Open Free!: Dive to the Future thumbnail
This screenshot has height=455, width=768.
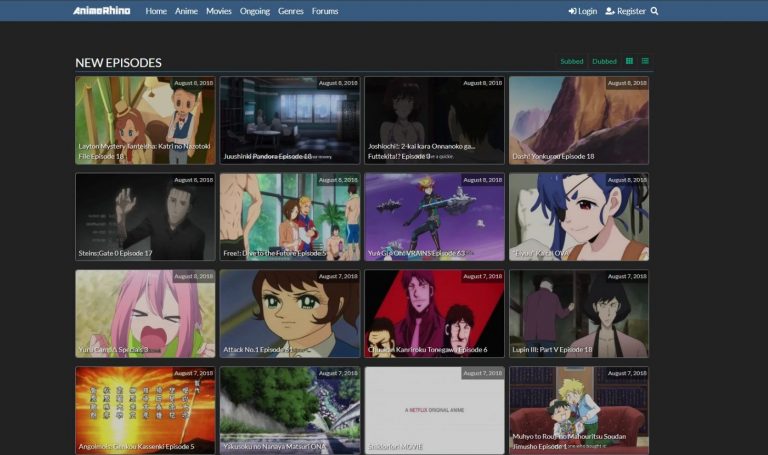click(x=290, y=216)
